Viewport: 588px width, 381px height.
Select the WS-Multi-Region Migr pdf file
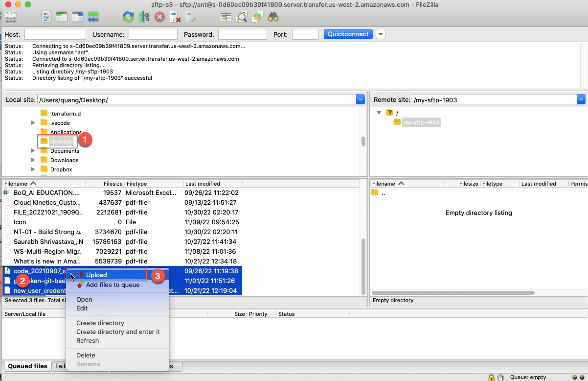(122, 251)
